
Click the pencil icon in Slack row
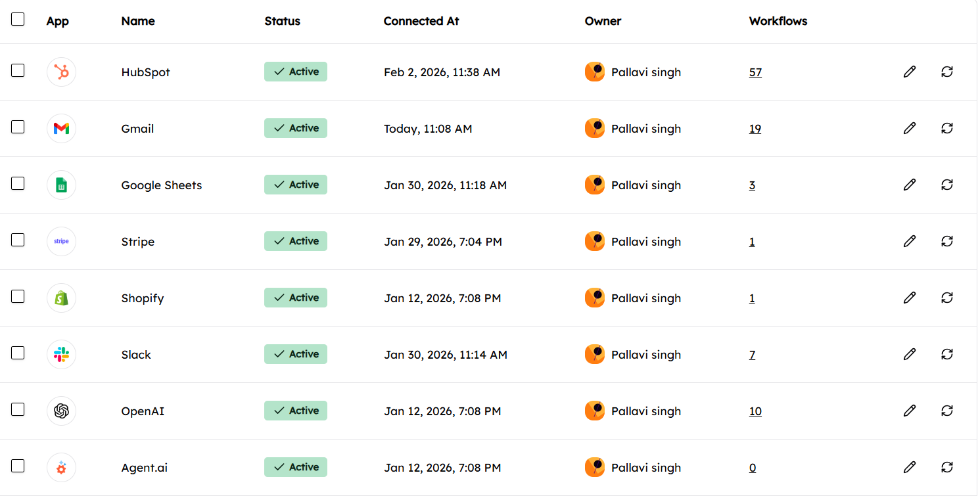click(x=909, y=354)
